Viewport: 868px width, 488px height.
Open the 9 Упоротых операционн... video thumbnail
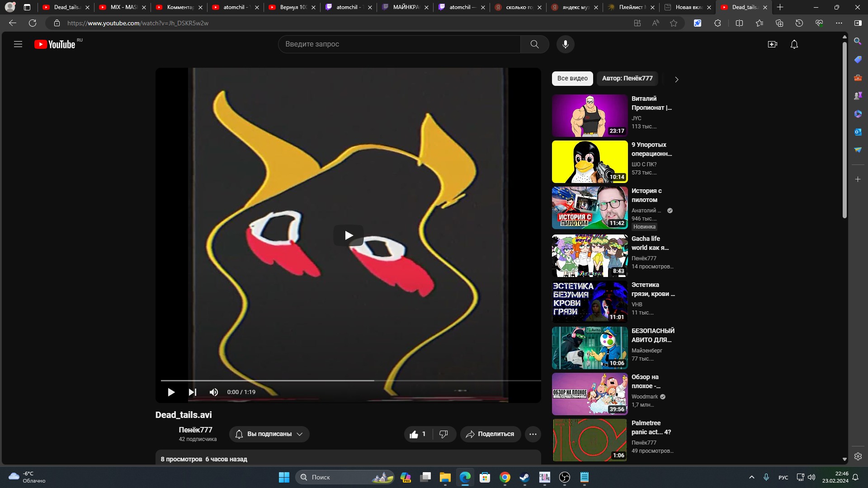590,162
